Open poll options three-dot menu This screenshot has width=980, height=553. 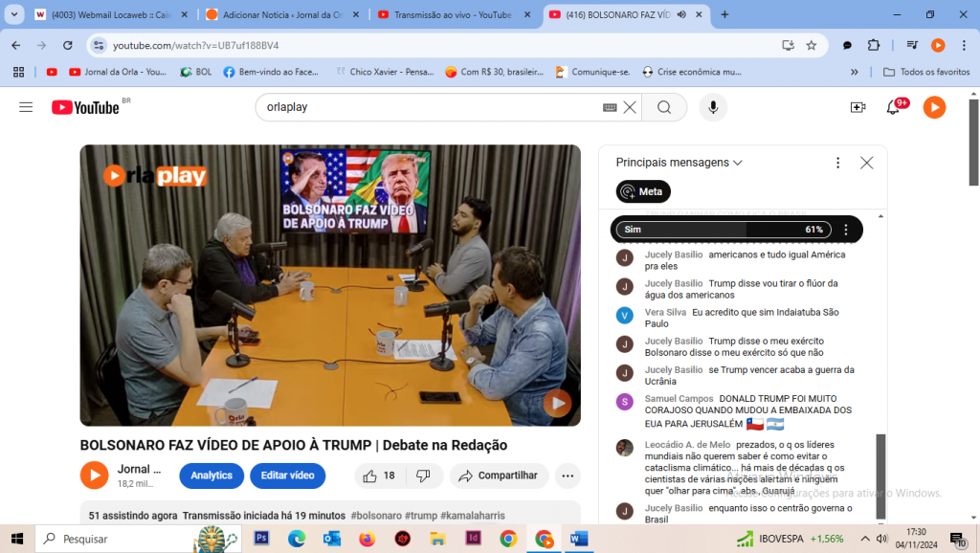(846, 230)
